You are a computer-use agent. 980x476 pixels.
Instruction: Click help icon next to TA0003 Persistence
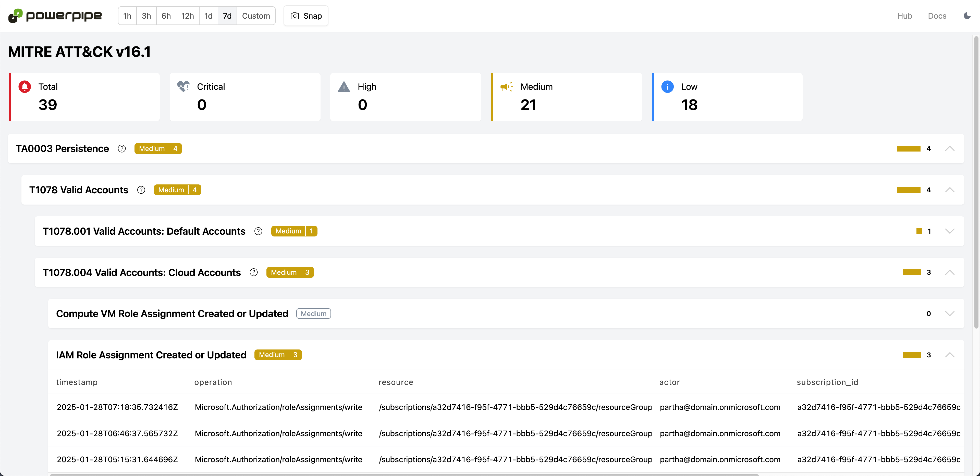pos(122,149)
